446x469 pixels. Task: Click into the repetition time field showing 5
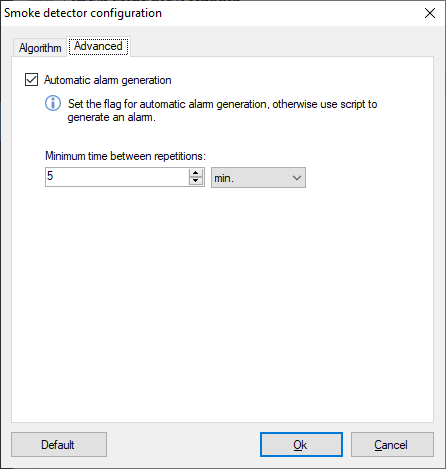point(117,177)
